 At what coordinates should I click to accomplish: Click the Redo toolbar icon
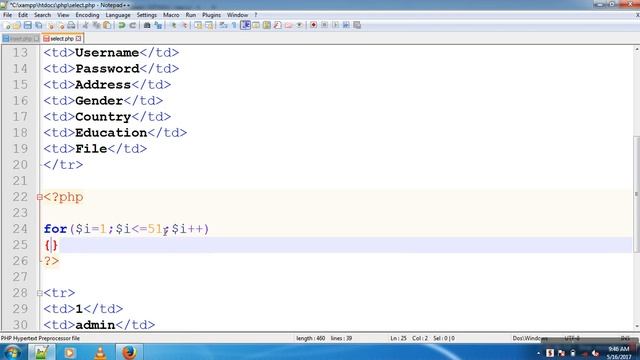tap(133, 25)
